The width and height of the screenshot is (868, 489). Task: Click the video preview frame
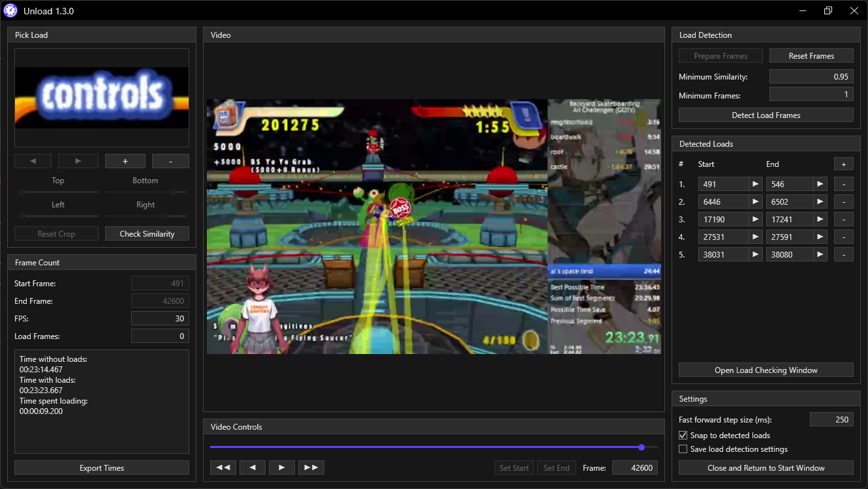click(434, 226)
